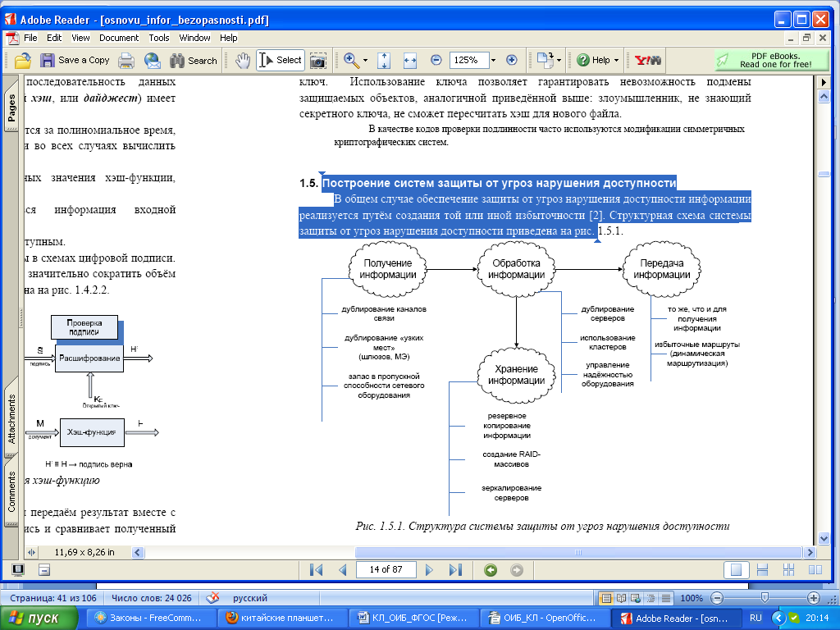Open Search with binoculars button
Screen dimensions: 840x630
click(193, 61)
